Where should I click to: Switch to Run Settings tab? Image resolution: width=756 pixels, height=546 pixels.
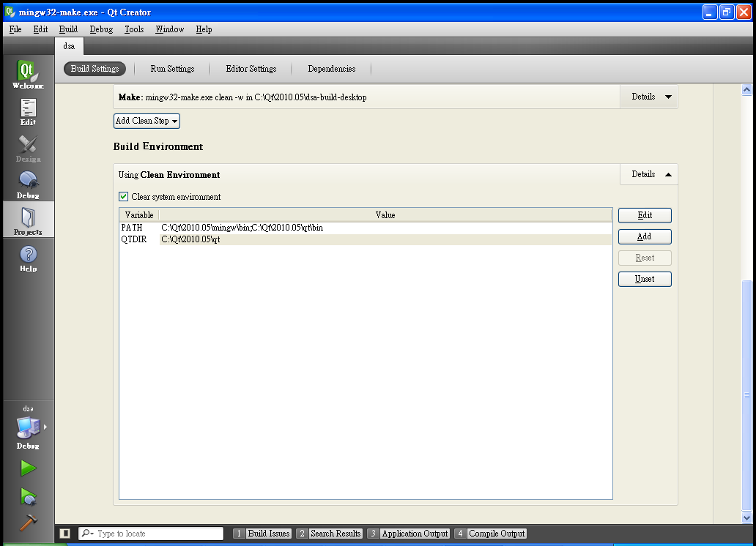click(172, 69)
